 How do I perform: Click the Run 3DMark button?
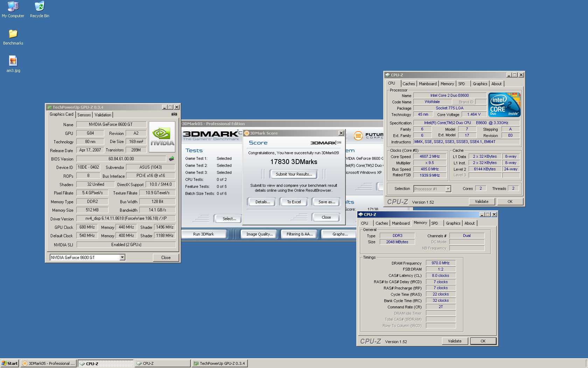pyautogui.click(x=203, y=234)
